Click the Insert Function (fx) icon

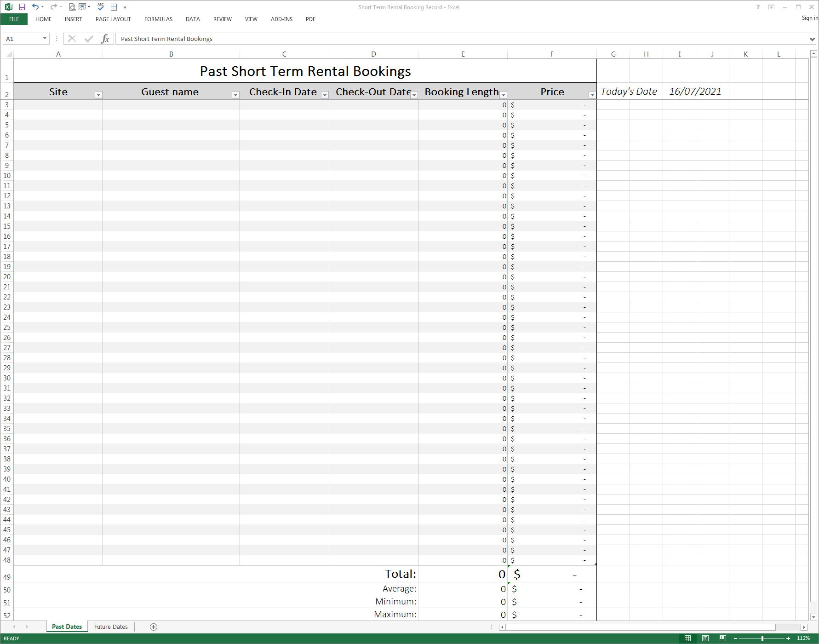click(x=105, y=39)
